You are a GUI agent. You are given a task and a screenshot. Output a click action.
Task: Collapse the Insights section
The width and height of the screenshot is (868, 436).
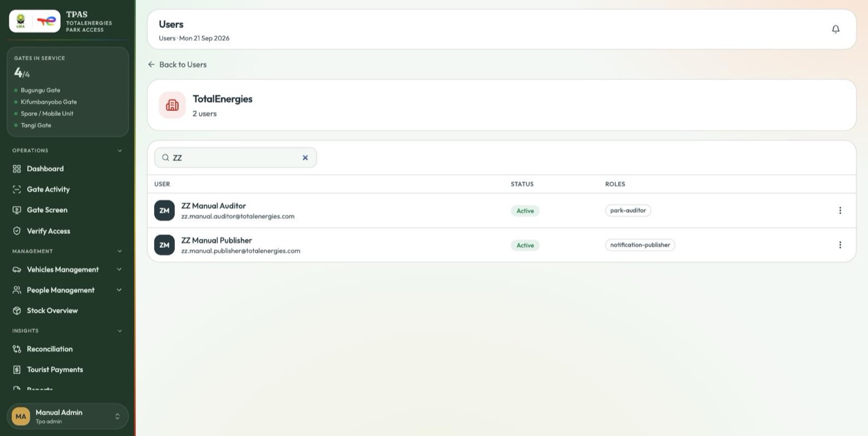tap(119, 330)
